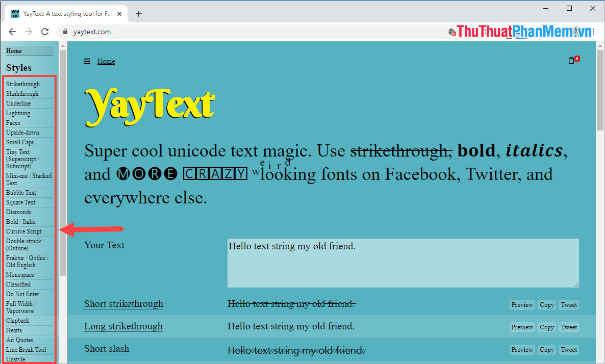Image resolution: width=605 pixels, height=364 pixels.
Task: Open the Strikethrough style
Action: click(x=23, y=84)
